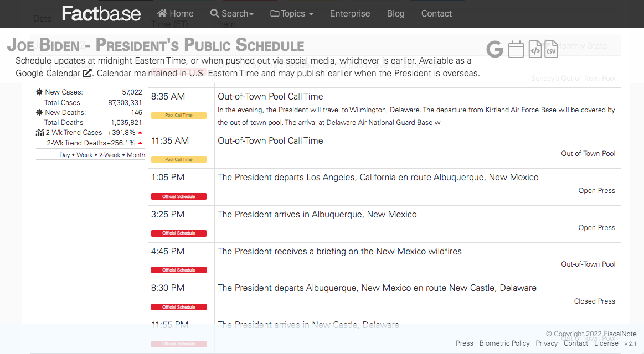Click the 8:35 AM time entry
The image size is (644, 354).
point(168,96)
